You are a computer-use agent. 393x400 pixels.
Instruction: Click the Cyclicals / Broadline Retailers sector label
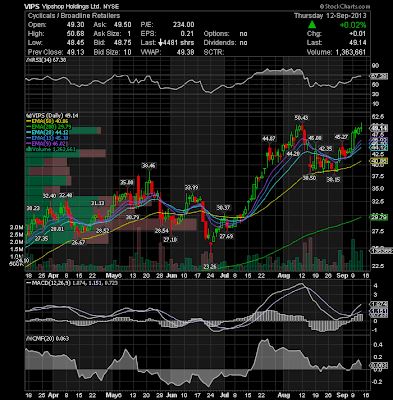(74, 16)
